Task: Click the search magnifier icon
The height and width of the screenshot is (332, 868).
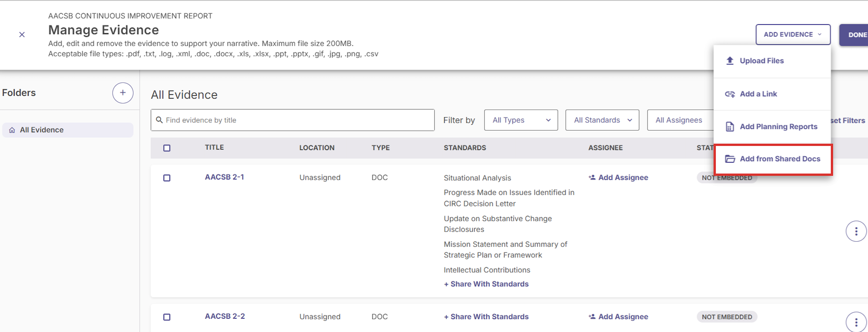Action: point(159,120)
